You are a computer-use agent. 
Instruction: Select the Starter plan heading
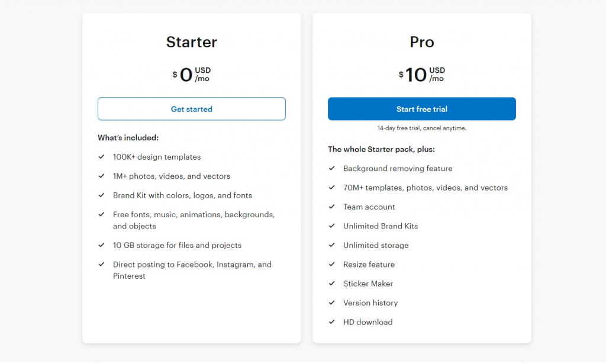191,42
